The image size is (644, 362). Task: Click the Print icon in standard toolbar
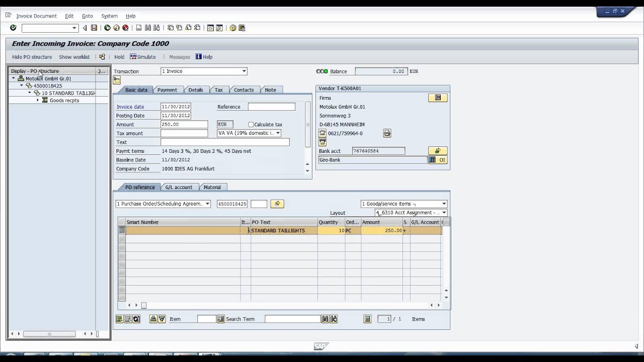tap(139, 28)
